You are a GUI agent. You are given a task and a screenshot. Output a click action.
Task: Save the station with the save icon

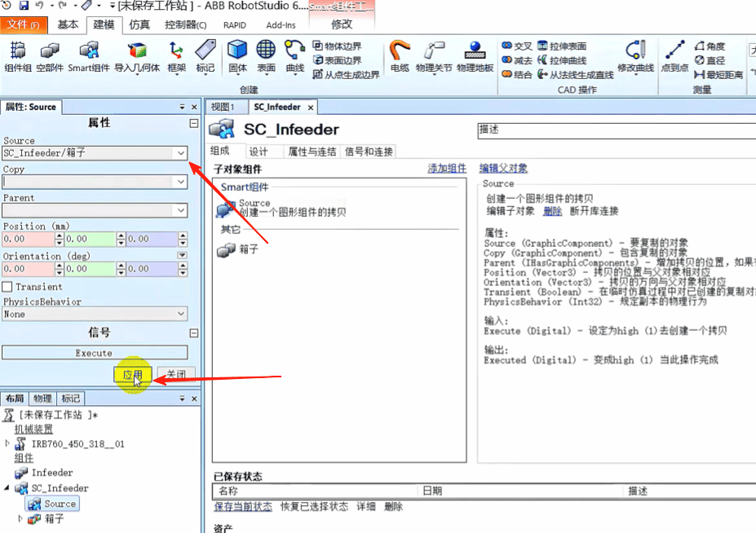click(x=24, y=6)
